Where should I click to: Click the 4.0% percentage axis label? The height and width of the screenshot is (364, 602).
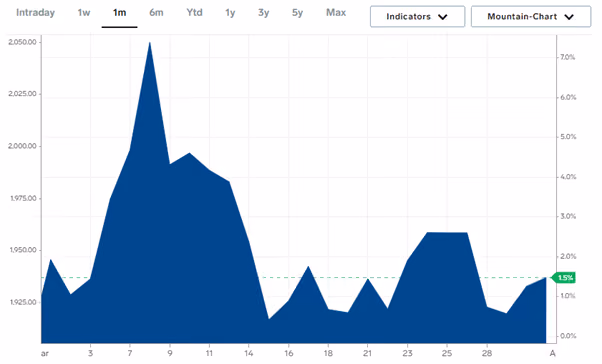568,177
